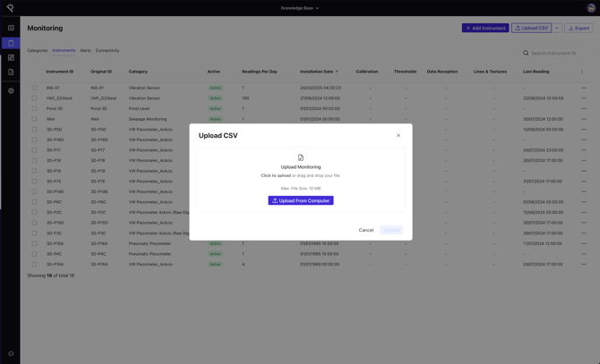Tick the checkbox for 3D-P14B row
Screen dimensions: 600x364
click(x=34, y=191)
